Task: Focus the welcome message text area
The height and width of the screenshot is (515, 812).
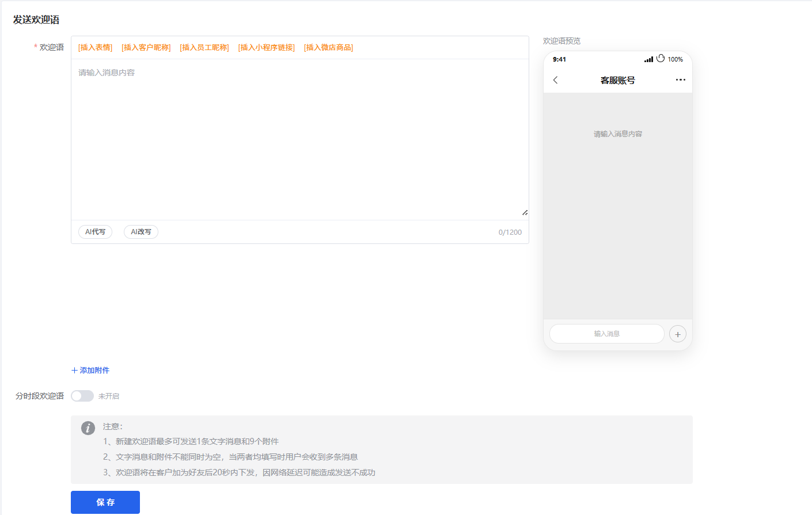Action: [x=300, y=139]
